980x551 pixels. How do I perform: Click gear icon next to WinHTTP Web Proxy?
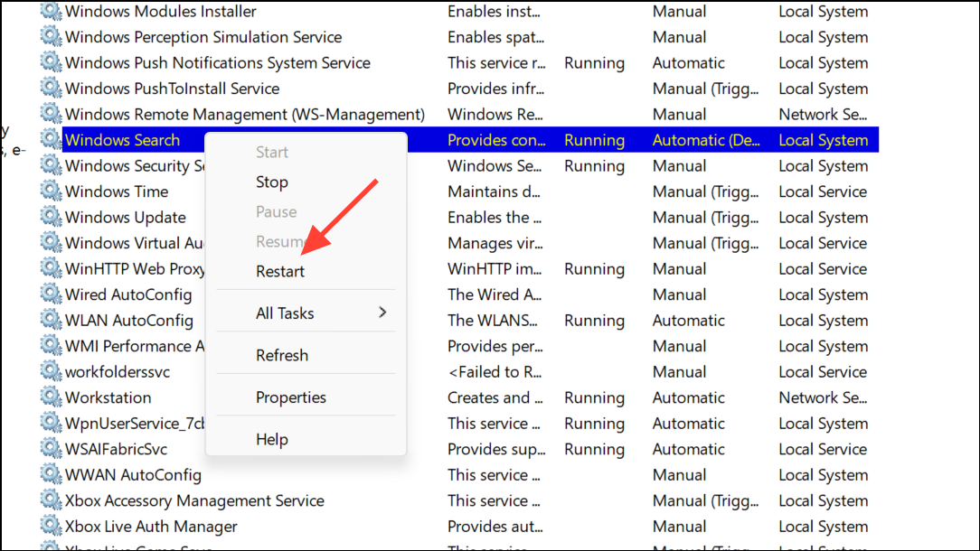[x=52, y=268]
